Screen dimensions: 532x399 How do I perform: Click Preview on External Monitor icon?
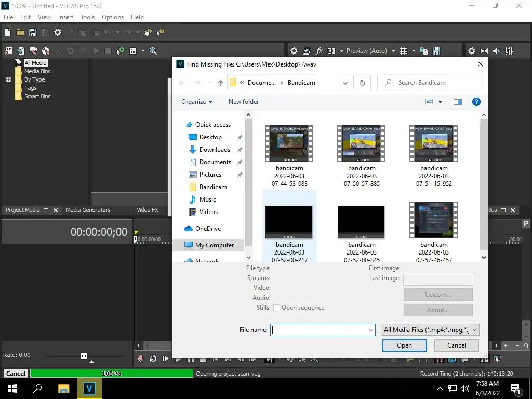pos(307,51)
